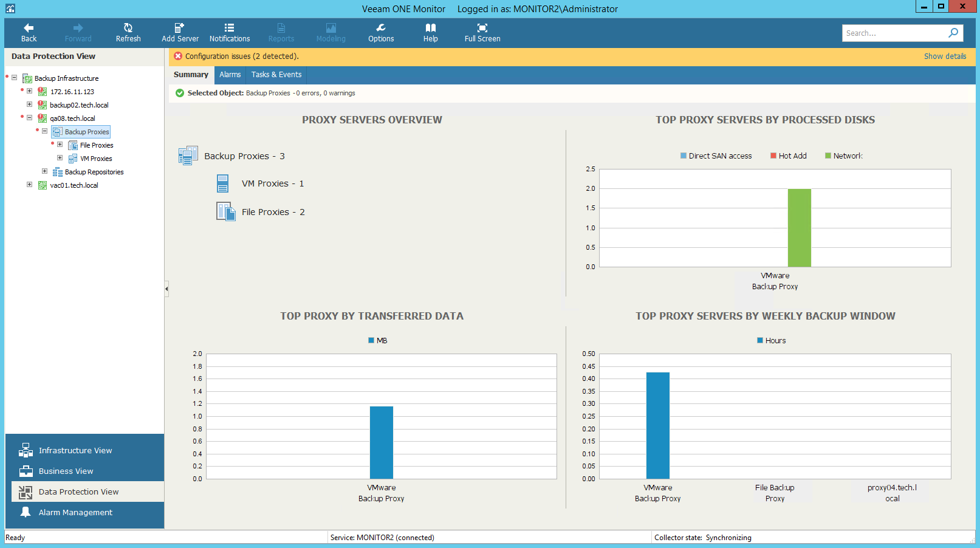Click in the Search input field
Viewport: 980px width, 548px height.
click(894, 33)
